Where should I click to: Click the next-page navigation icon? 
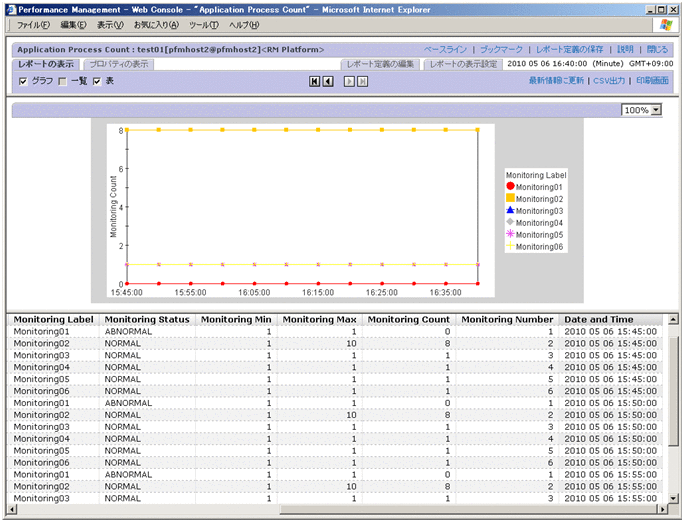click(x=349, y=81)
